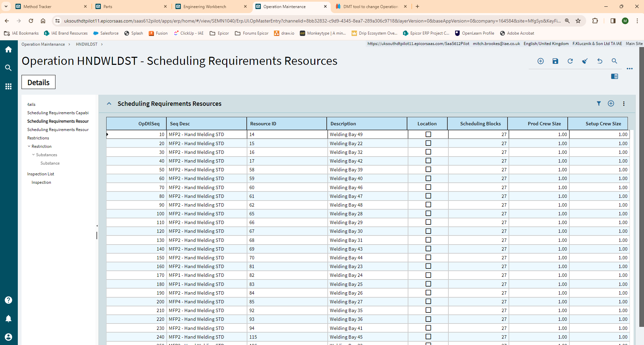
Task: Filter the grid with the funnel icon
Action: tap(599, 103)
